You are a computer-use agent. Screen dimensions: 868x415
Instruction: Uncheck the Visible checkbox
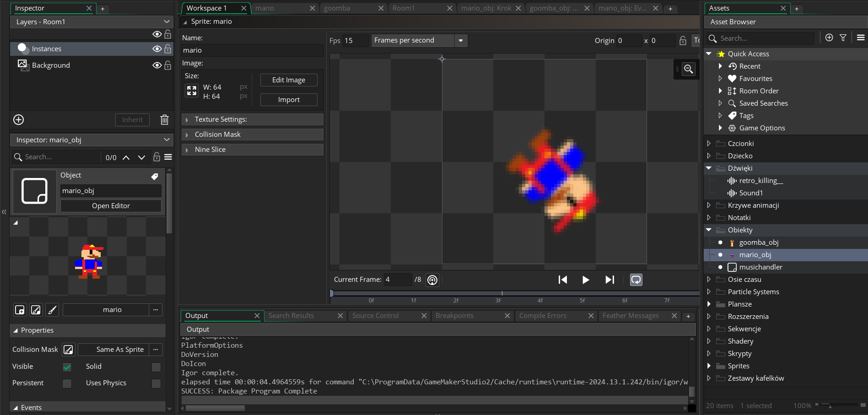tap(67, 367)
